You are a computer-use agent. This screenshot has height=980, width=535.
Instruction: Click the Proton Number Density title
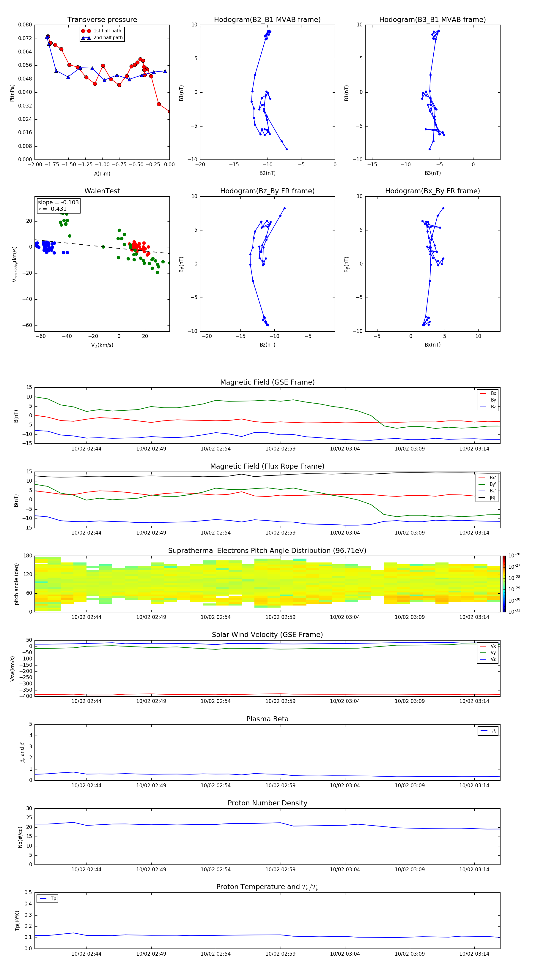(x=267, y=803)
